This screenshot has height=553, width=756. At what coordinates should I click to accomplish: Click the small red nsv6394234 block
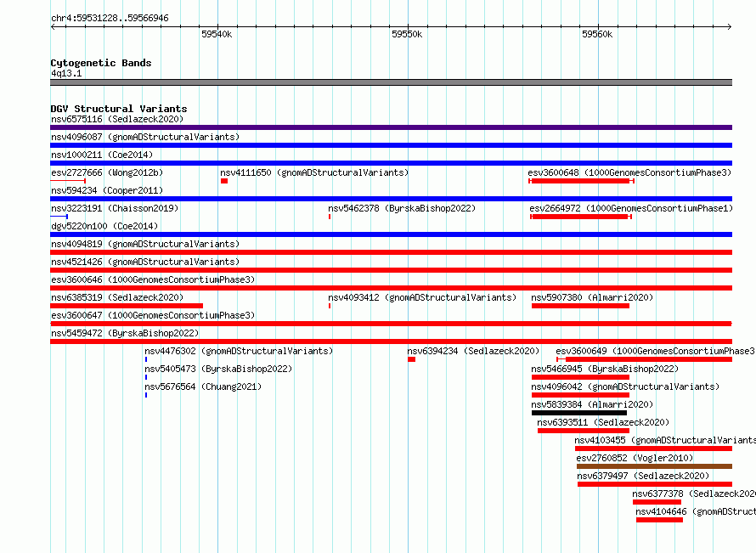(x=411, y=359)
